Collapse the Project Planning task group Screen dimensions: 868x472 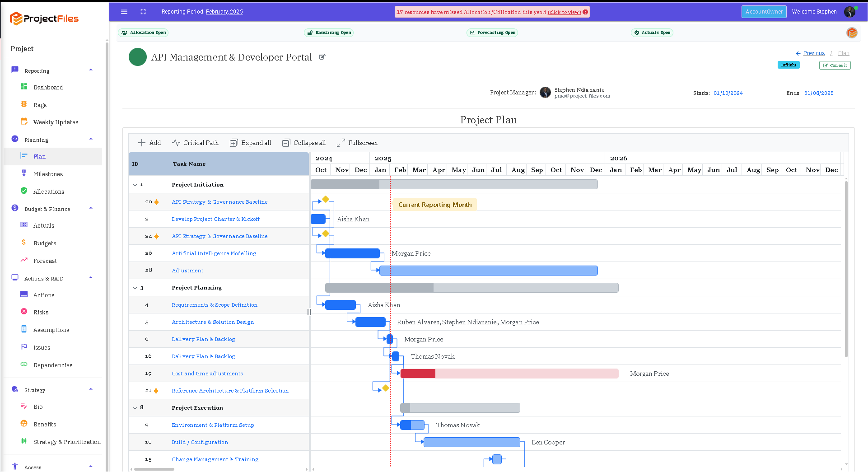(135, 288)
